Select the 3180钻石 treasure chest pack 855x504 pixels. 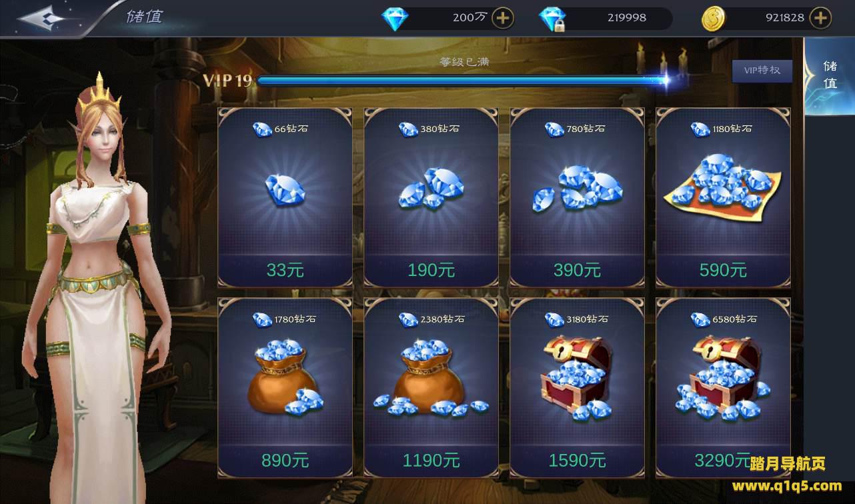point(577,388)
